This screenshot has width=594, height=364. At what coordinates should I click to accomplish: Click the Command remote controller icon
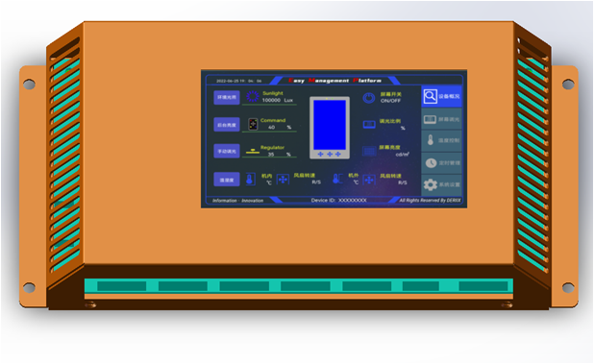coord(253,124)
